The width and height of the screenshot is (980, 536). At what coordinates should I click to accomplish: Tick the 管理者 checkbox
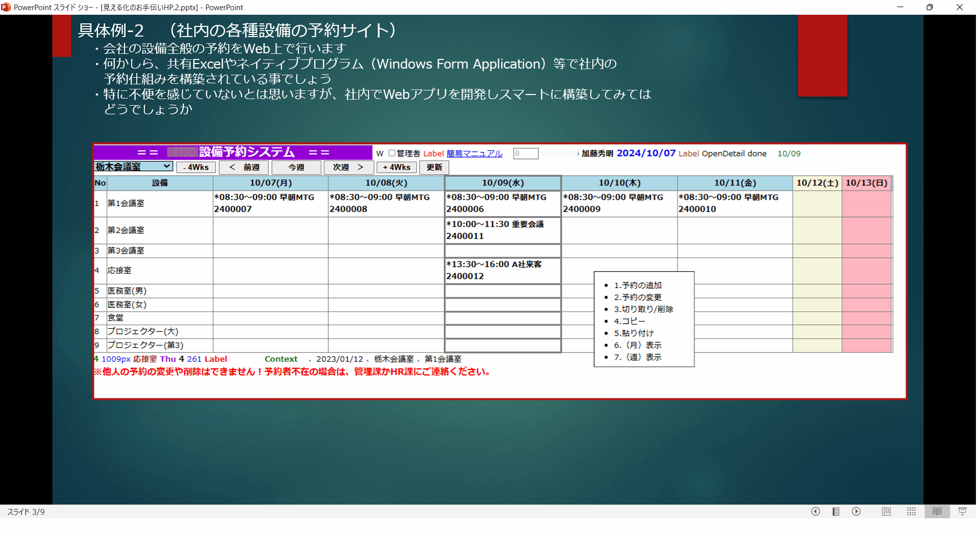click(392, 153)
